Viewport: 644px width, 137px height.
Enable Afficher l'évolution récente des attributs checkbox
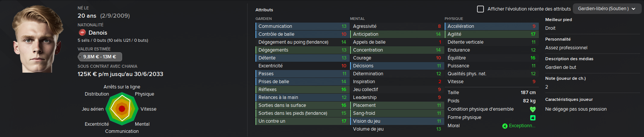pyautogui.click(x=480, y=9)
